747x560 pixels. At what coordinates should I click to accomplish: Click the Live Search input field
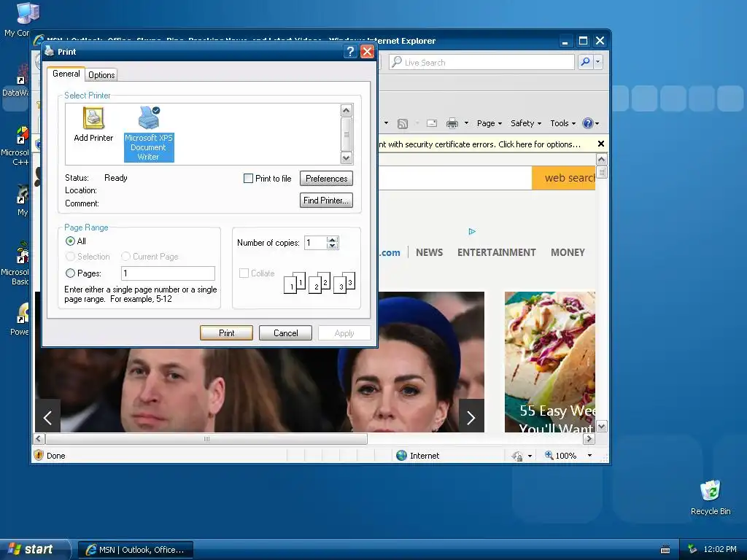(x=481, y=63)
